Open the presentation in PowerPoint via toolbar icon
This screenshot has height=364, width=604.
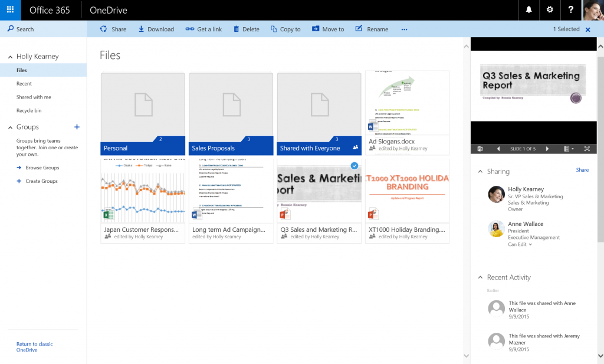(x=480, y=148)
